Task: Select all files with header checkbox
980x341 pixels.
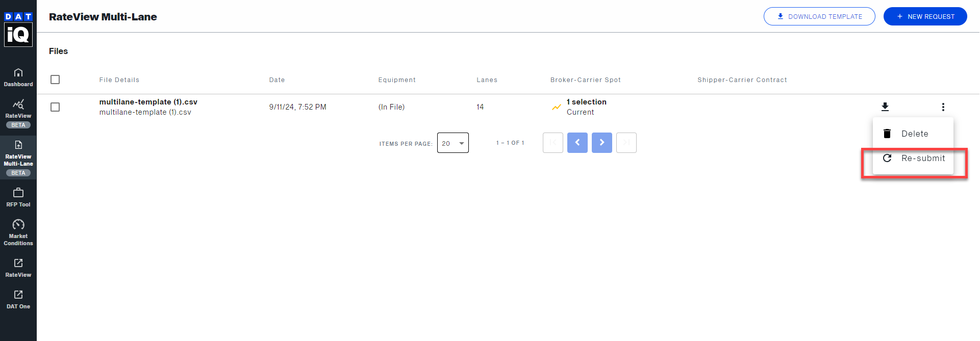Action: [x=55, y=80]
